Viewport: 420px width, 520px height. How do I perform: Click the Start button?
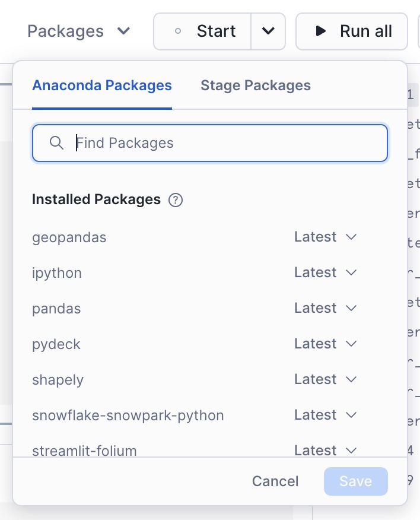[203, 31]
